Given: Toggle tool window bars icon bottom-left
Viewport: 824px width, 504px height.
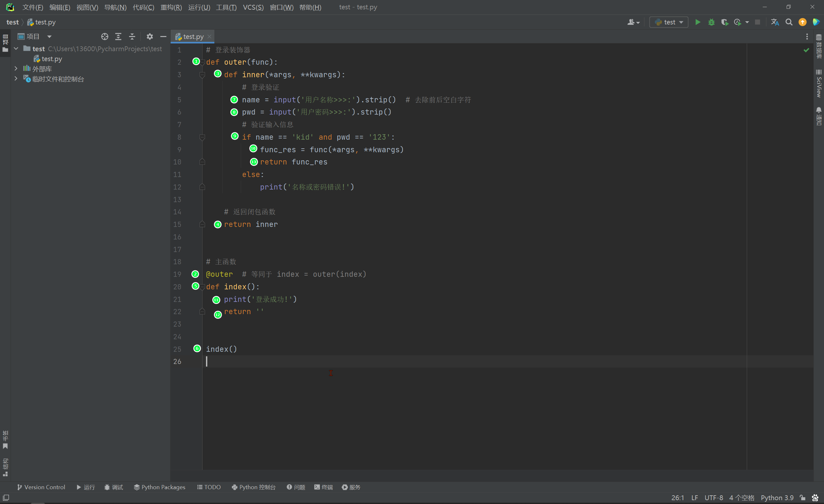Looking at the screenshot, I should (6, 498).
